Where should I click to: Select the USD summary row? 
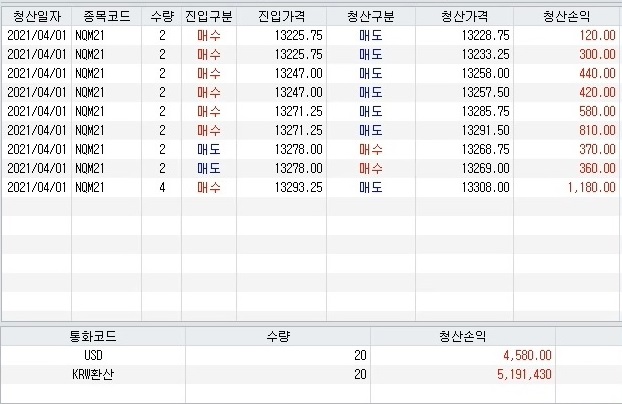311,355
